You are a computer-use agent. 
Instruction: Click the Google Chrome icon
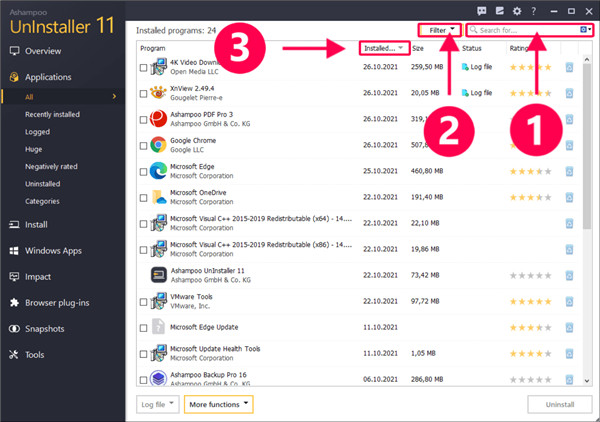click(158, 145)
